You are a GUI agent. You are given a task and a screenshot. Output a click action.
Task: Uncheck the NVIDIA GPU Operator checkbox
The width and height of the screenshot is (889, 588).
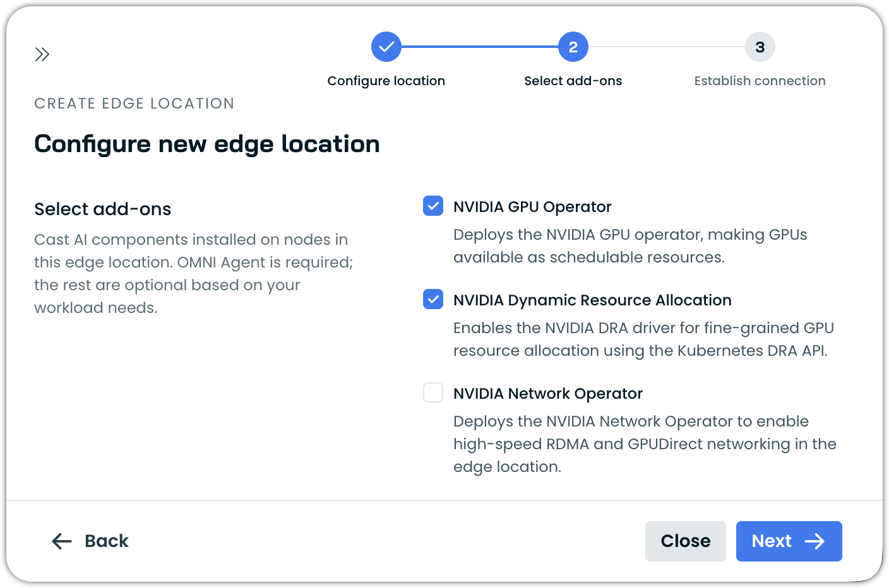(x=433, y=206)
